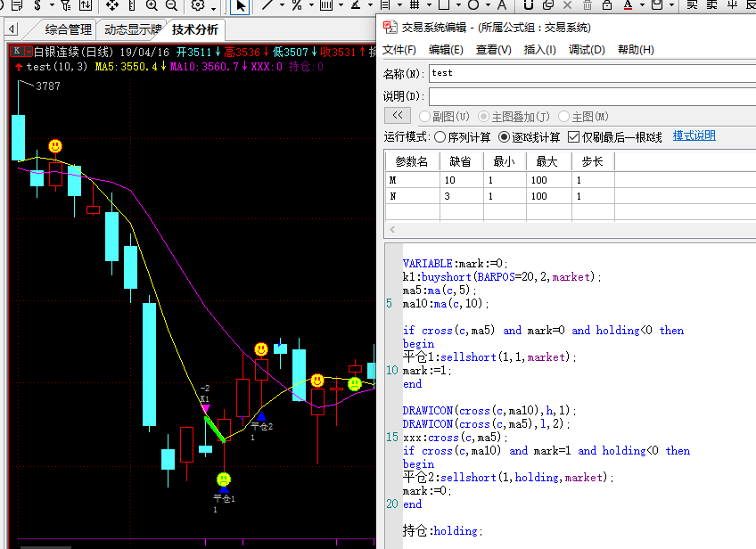Switch to the 技术分析 tab
The height and width of the screenshot is (549, 756).
[x=195, y=30]
